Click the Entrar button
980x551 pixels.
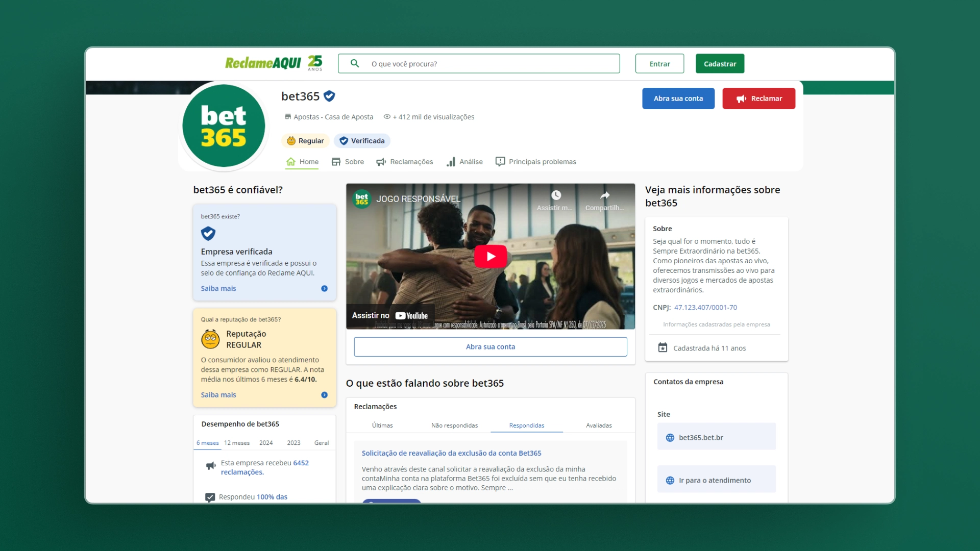[x=659, y=64]
